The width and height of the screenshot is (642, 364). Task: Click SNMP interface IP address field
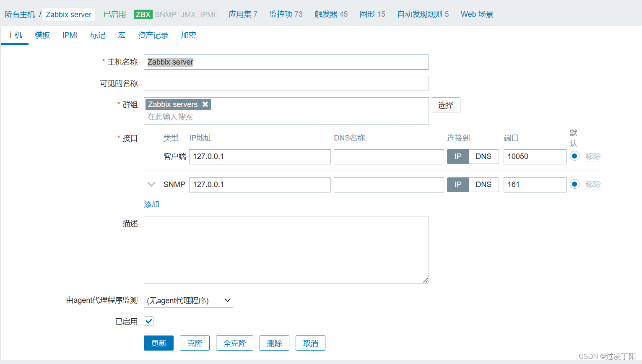[x=260, y=185]
